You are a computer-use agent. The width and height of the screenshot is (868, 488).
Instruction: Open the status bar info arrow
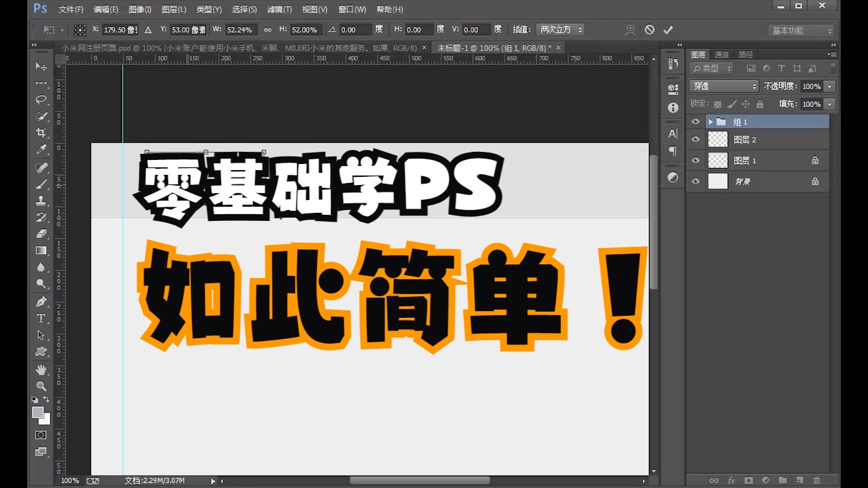(213, 481)
